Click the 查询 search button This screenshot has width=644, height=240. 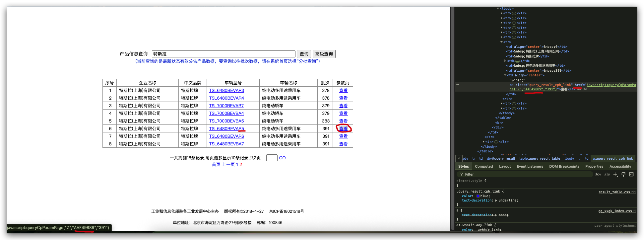[304, 54]
